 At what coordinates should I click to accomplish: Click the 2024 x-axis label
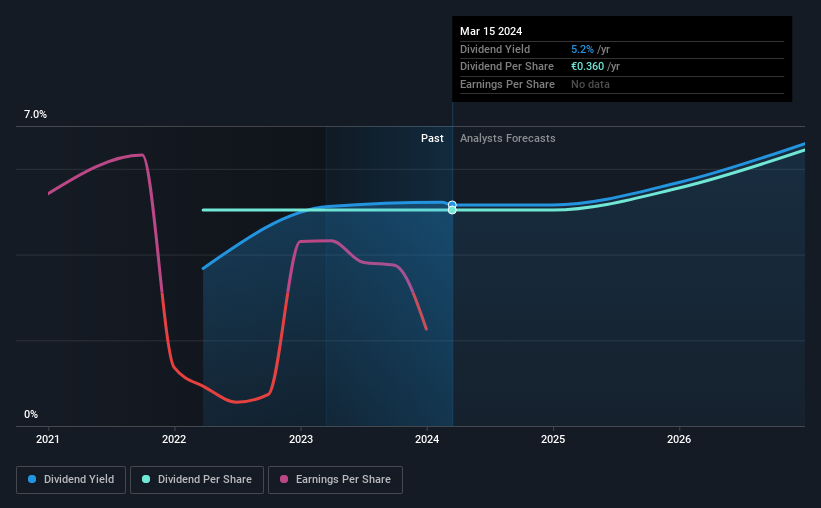(x=427, y=439)
